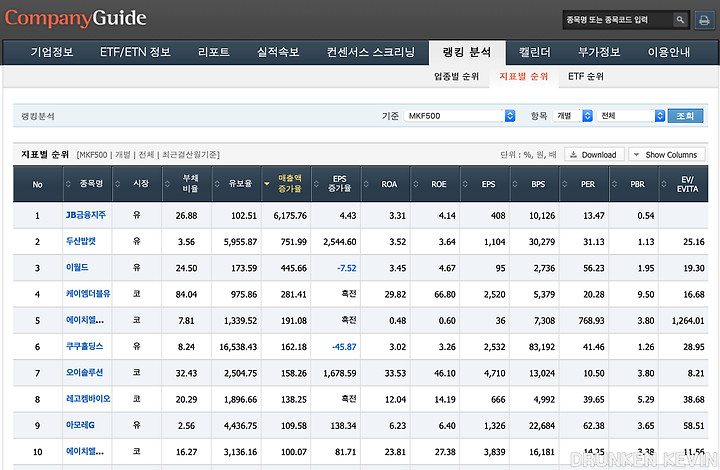720x470 pixels.
Task: Open the 개별 item dropdown
Action: click(x=573, y=116)
